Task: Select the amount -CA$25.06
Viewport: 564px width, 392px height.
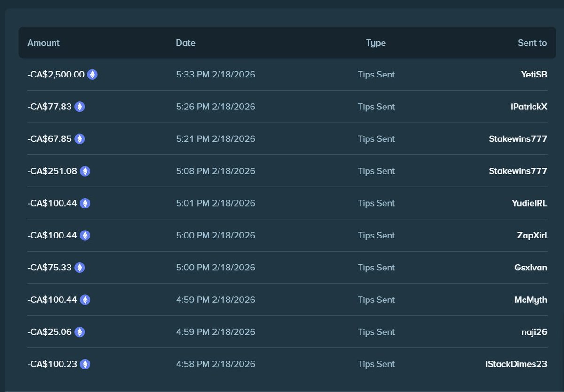Action: pos(49,332)
